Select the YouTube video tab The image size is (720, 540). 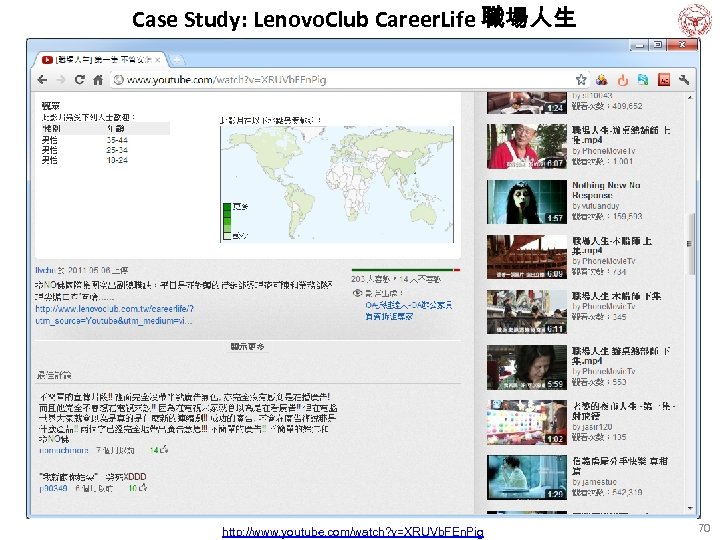coord(99,60)
